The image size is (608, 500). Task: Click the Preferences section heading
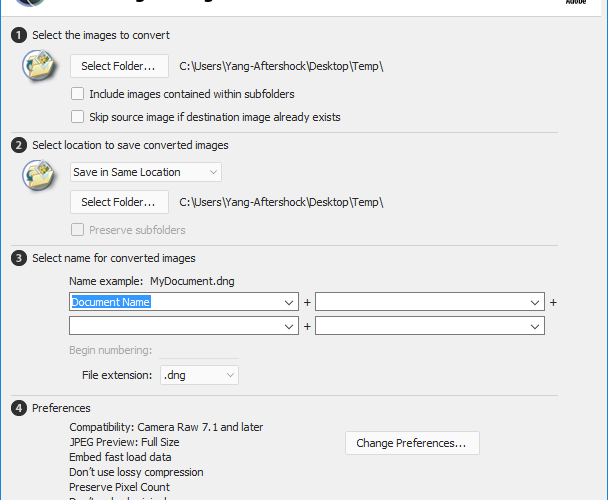(61, 408)
